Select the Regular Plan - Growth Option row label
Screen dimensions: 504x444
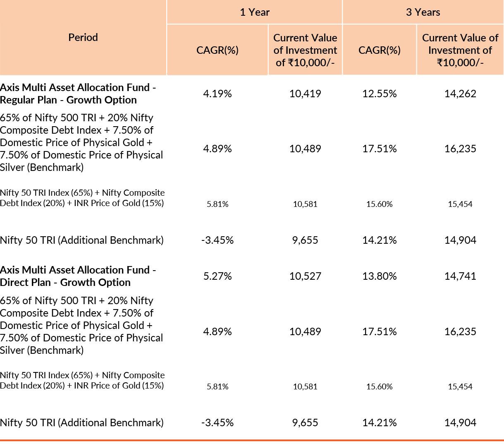[78, 94]
